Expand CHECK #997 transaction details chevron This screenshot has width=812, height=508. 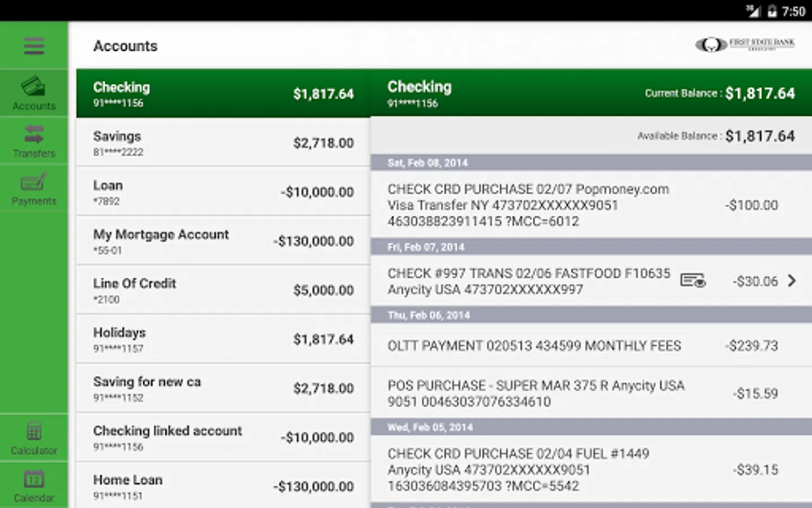pyautogui.click(x=792, y=281)
